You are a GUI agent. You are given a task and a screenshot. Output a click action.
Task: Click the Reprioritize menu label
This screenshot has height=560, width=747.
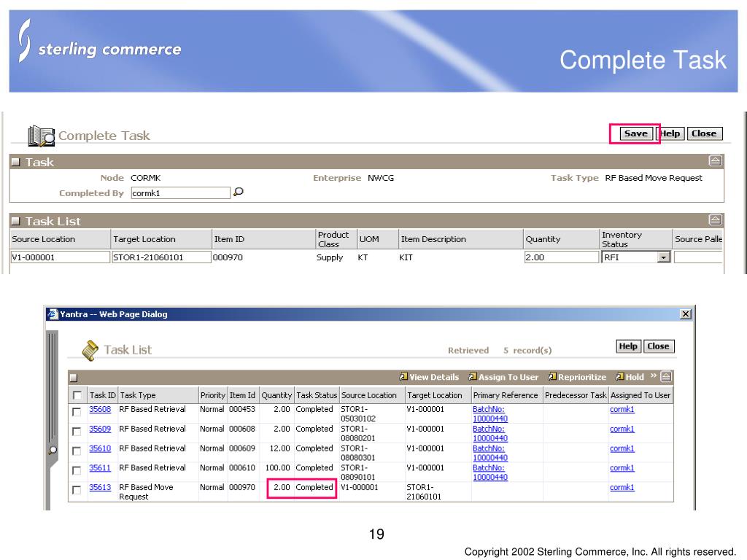tap(582, 377)
